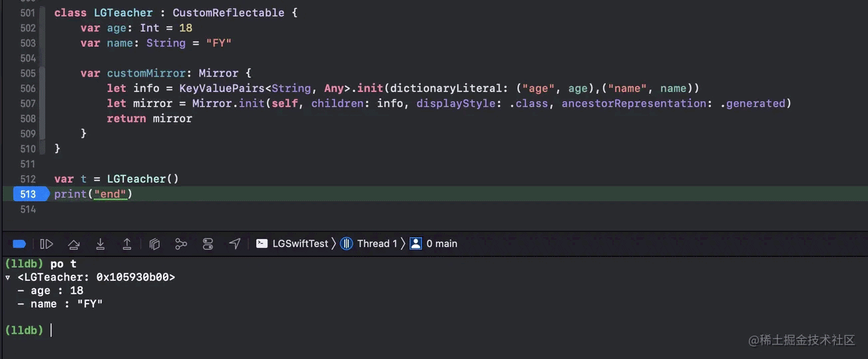Click the KeyValuePairs type in line 506
The width and height of the screenshot is (868, 359).
coord(222,88)
